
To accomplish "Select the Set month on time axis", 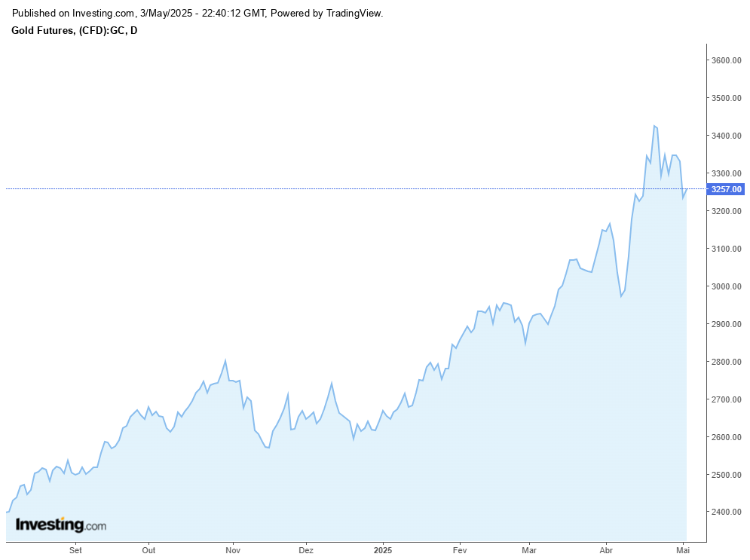I will (75, 549).
